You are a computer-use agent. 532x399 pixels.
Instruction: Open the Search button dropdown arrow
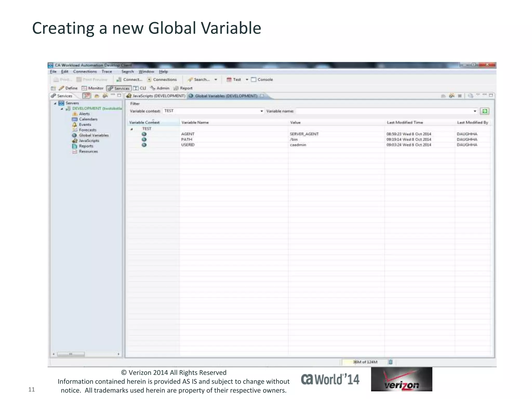click(x=216, y=79)
